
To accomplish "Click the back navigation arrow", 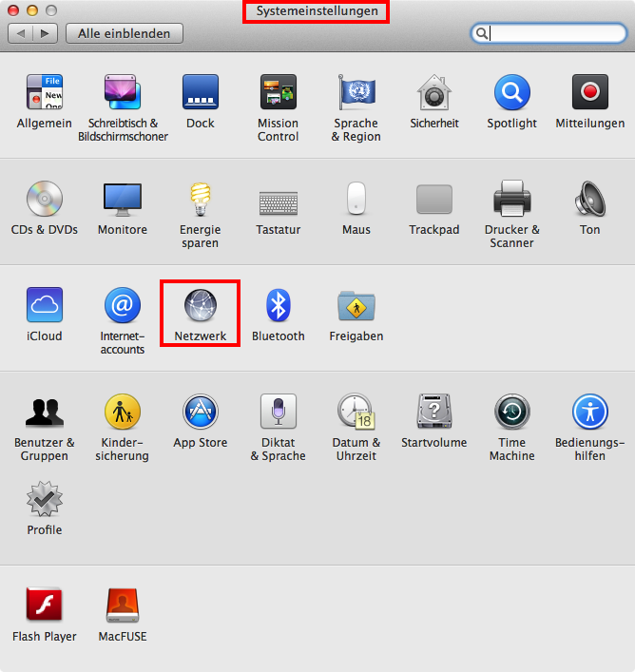I will 21,33.
